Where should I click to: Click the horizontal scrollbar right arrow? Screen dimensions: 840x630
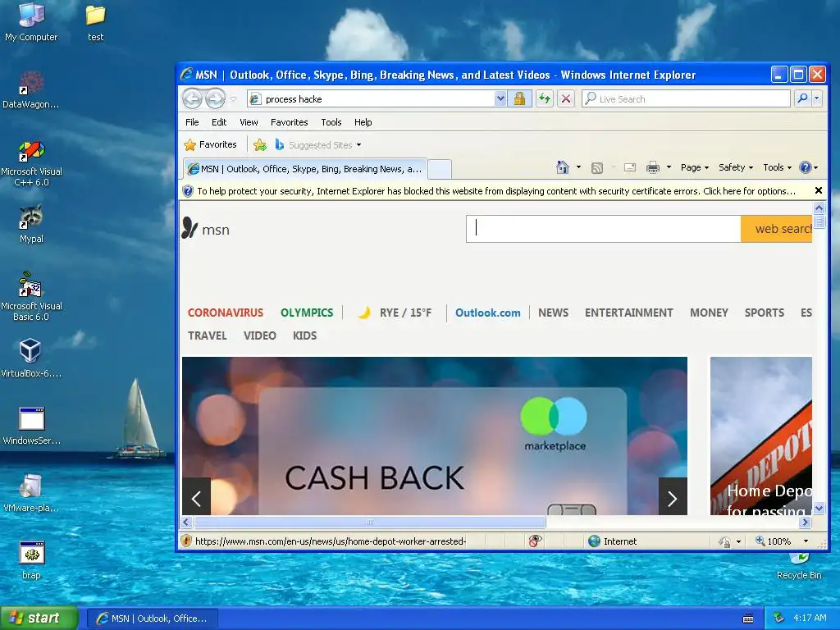click(x=806, y=522)
